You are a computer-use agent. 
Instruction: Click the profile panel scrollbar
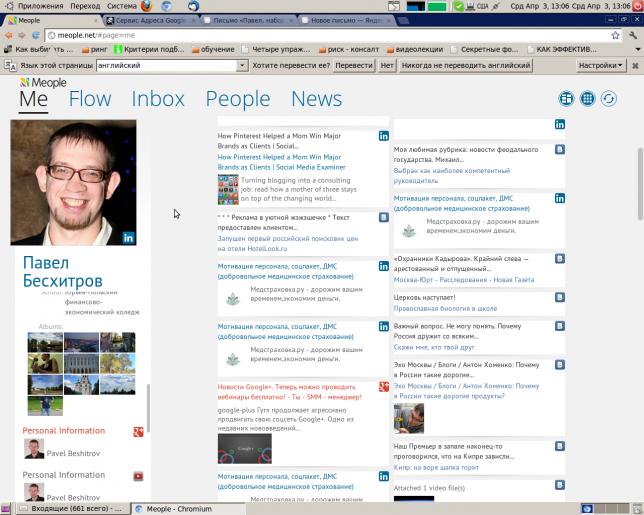(x=148, y=408)
